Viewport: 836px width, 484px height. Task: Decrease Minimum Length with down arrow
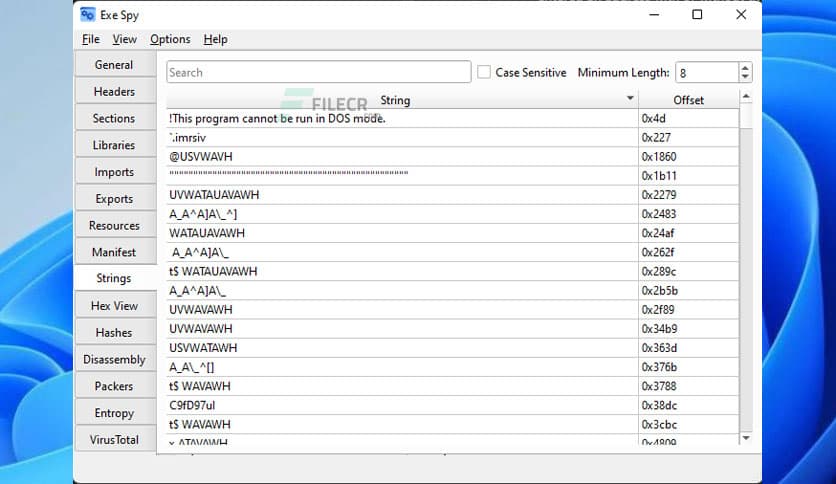pyautogui.click(x=744, y=77)
